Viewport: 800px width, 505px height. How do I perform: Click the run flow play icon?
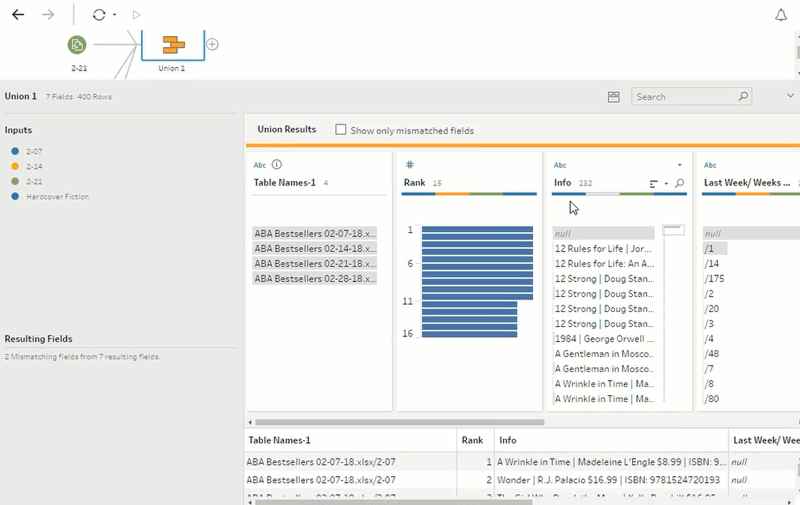pyautogui.click(x=137, y=15)
